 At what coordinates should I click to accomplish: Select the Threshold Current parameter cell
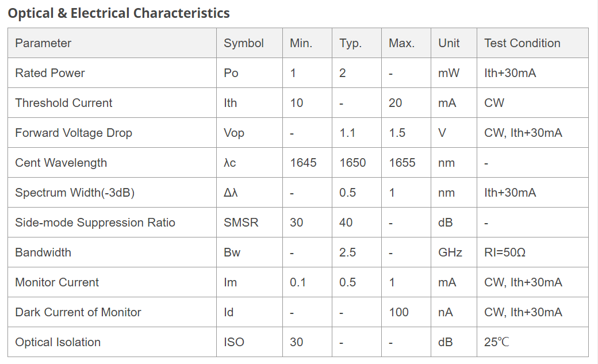(112, 103)
